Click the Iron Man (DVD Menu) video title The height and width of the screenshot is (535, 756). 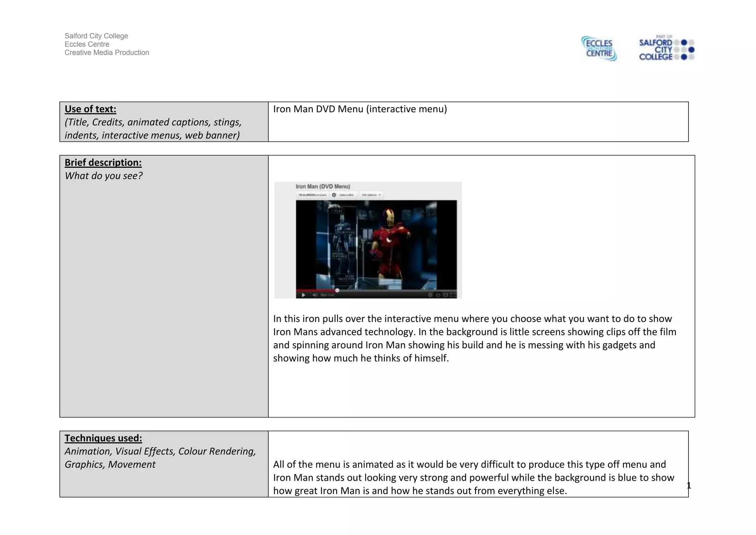[323, 187]
